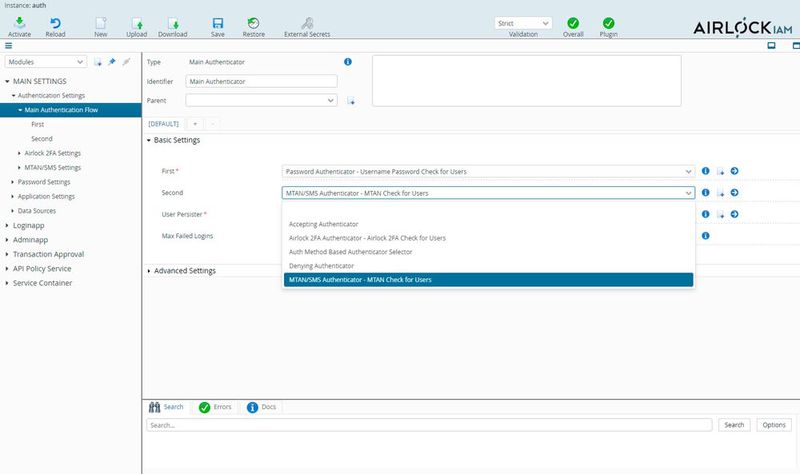800x474 pixels.
Task: Click the empty description text area
Action: pyautogui.click(x=527, y=81)
